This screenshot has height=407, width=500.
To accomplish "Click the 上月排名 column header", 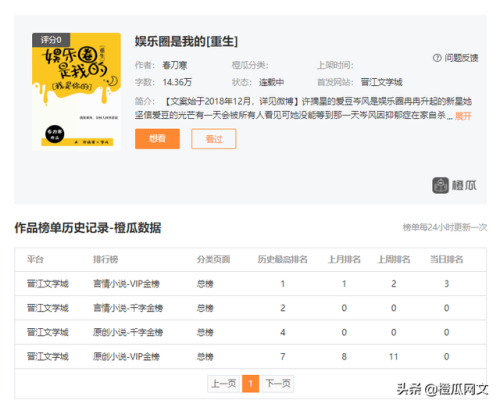I will [x=344, y=259].
